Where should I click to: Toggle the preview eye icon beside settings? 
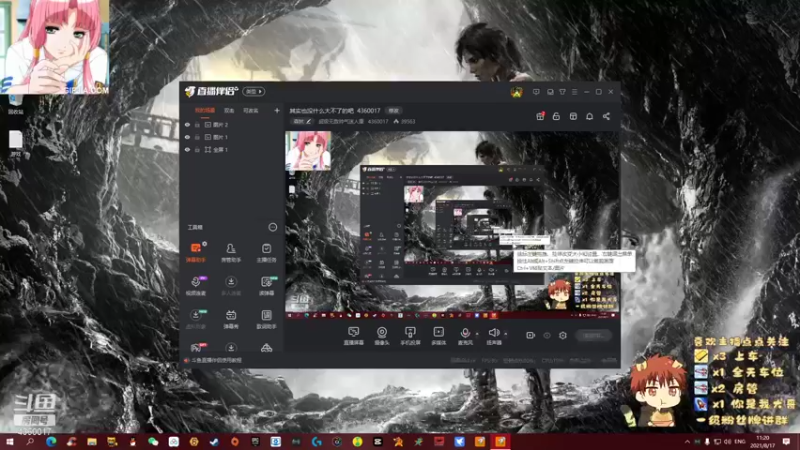547,335
